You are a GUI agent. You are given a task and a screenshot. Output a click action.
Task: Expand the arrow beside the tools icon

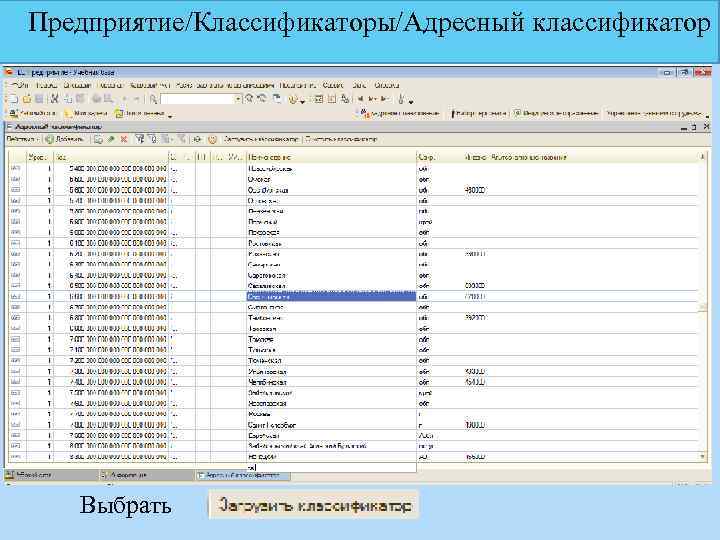(x=411, y=101)
